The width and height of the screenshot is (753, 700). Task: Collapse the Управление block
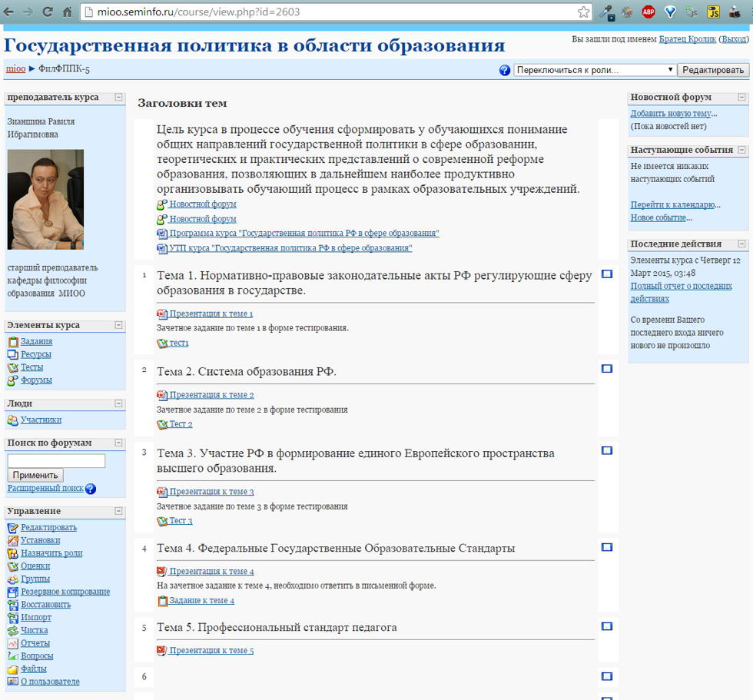point(118,511)
